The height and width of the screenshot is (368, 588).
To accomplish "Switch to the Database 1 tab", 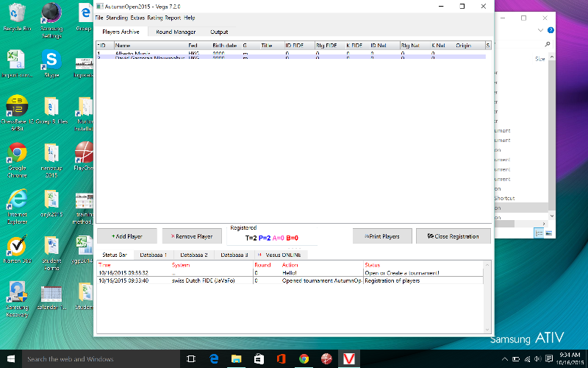I will click(154, 254).
